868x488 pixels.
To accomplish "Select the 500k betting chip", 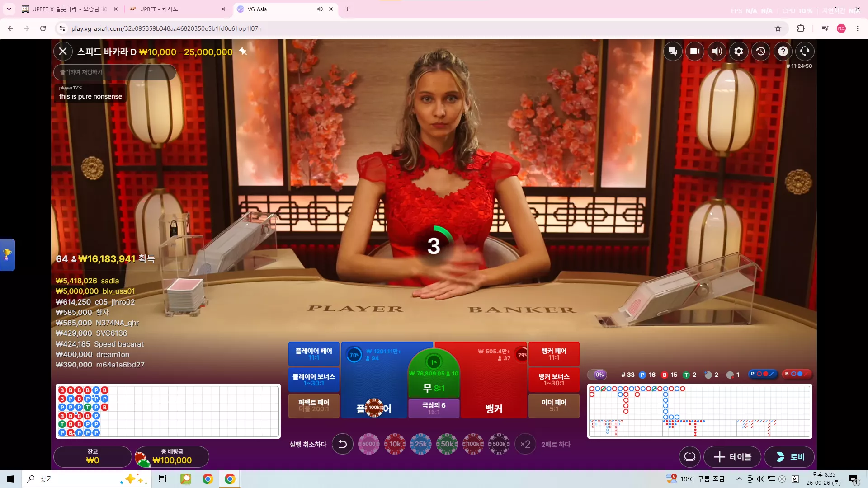I will (x=499, y=444).
